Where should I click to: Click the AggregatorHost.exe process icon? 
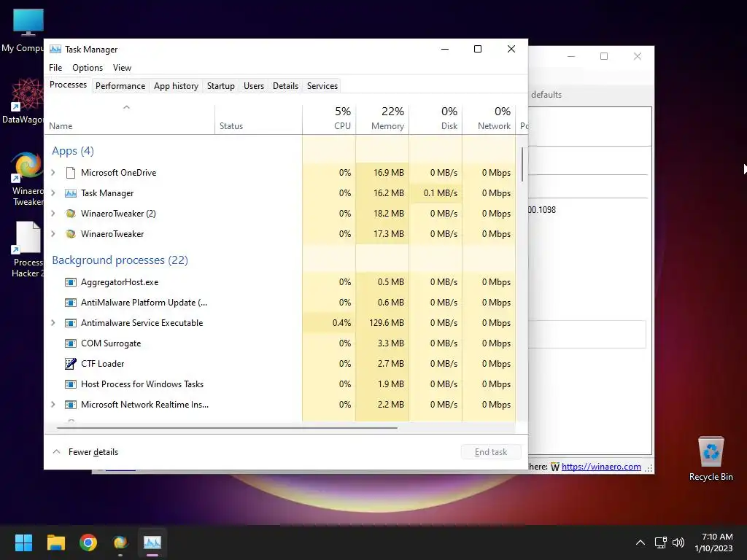[x=71, y=282]
